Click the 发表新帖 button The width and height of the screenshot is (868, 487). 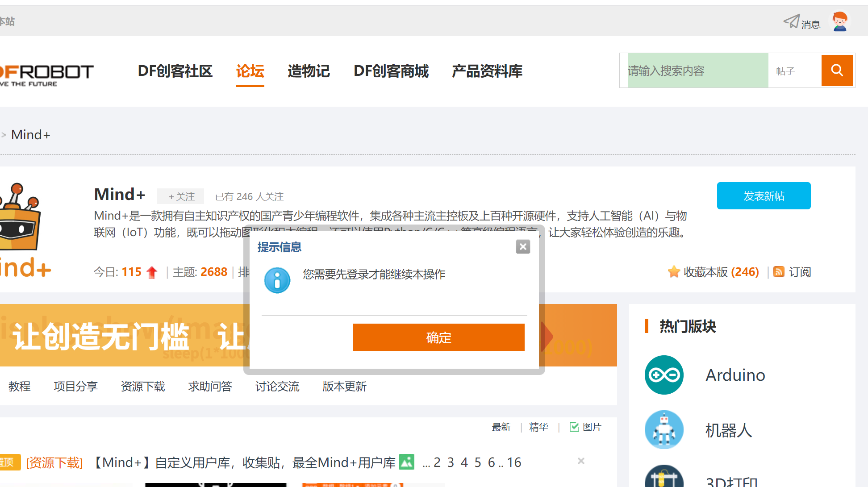[764, 196]
